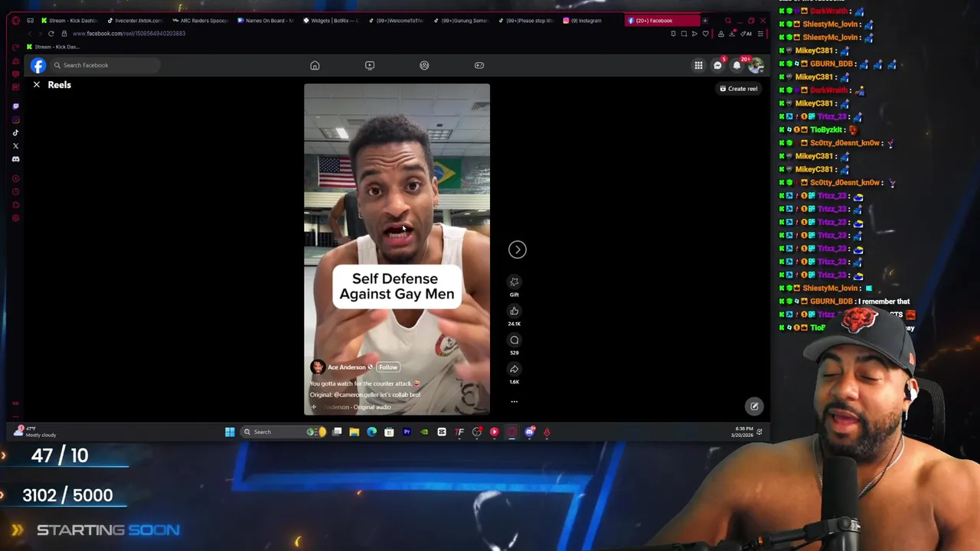Viewport: 980px width, 551px height.
Task: Like the reel with thumbs up
Action: tap(514, 311)
